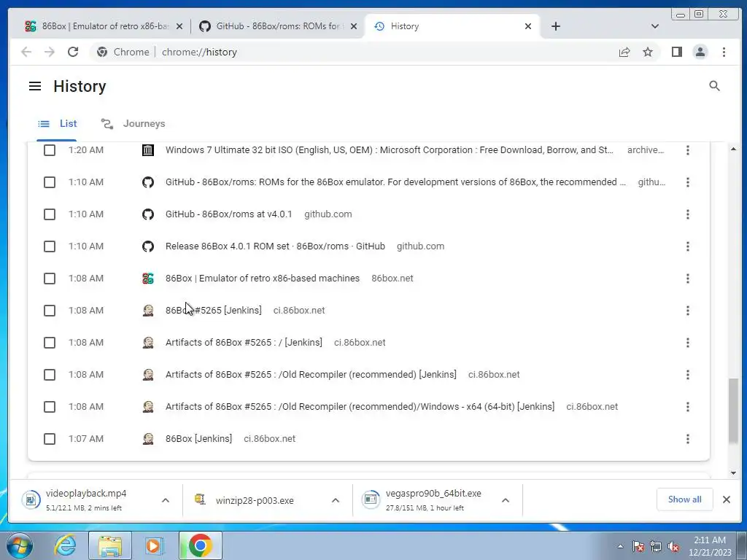Open actions menu for 86Box Emulator entry
The image size is (747, 560).
[x=687, y=279]
